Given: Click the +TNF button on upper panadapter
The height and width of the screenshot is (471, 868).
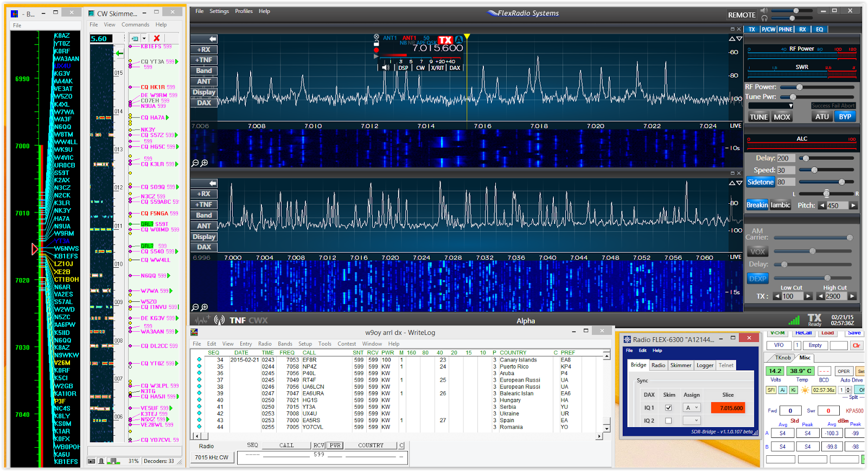Looking at the screenshot, I should pyautogui.click(x=204, y=60).
